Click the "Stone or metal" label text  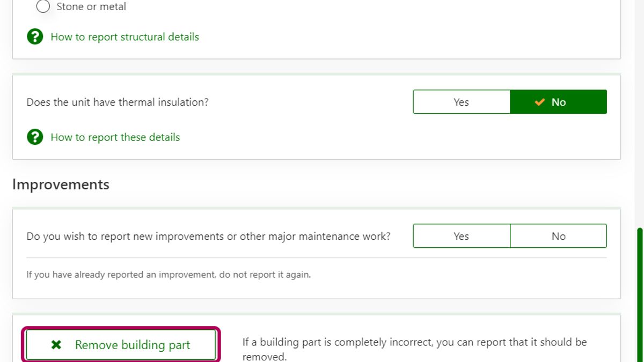click(x=91, y=7)
